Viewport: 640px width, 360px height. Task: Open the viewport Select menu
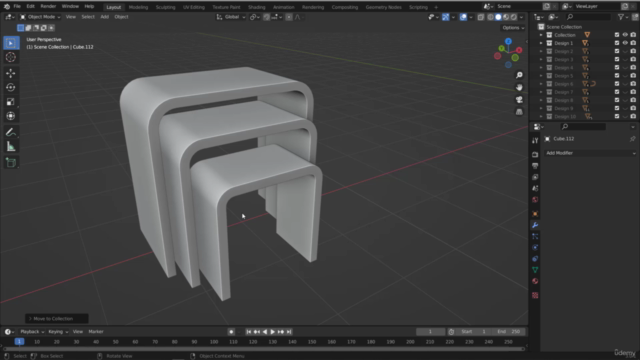pos(88,17)
